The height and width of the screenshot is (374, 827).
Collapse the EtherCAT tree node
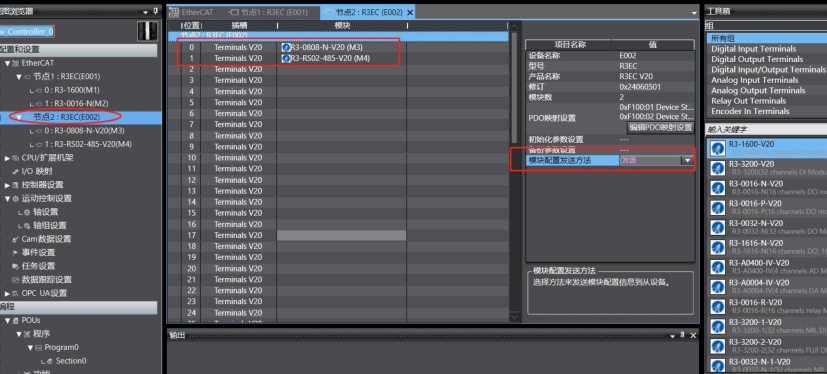click(7, 63)
